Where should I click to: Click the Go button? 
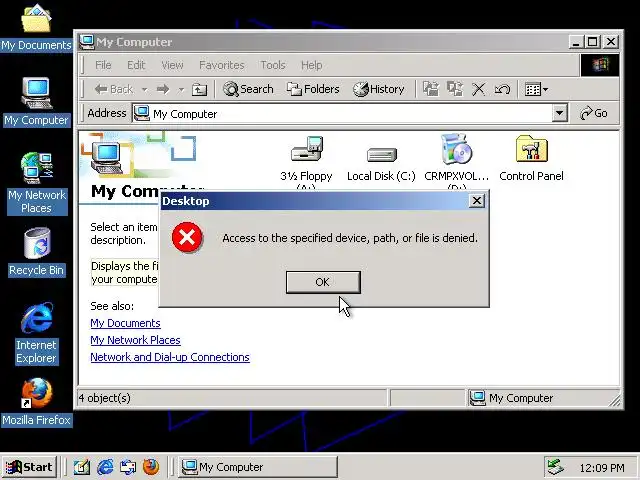tap(594, 113)
